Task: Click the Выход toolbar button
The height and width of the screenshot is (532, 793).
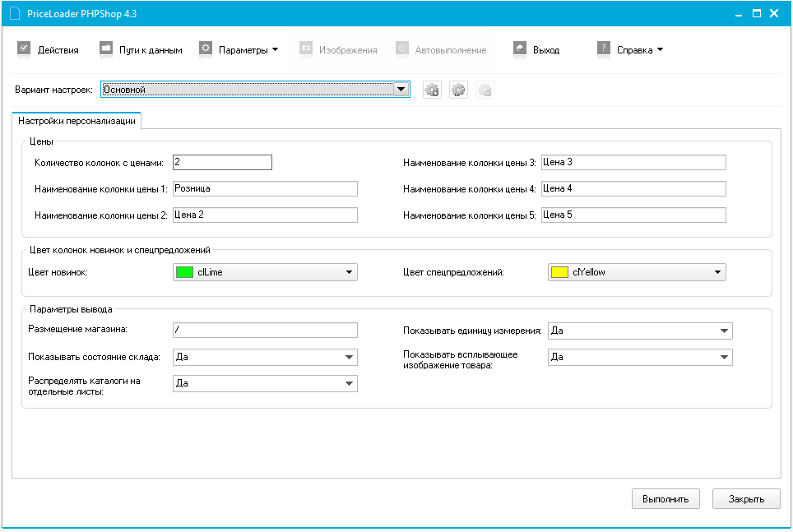Action: click(x=536, y=49)
